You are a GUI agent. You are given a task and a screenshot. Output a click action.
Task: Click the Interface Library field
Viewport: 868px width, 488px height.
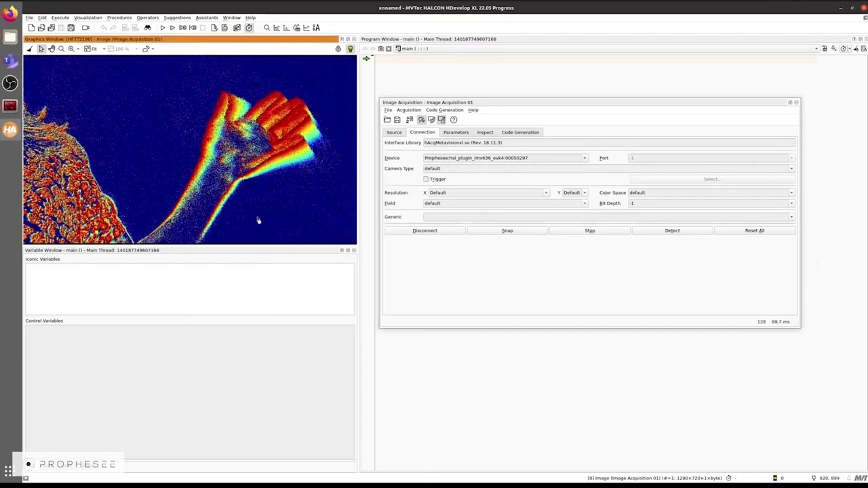coord(609,143)
